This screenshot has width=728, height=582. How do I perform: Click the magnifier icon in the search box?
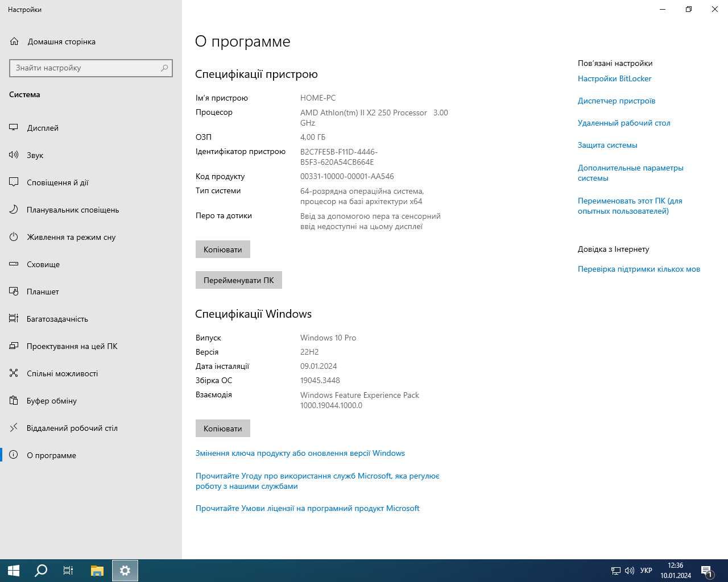164,68
